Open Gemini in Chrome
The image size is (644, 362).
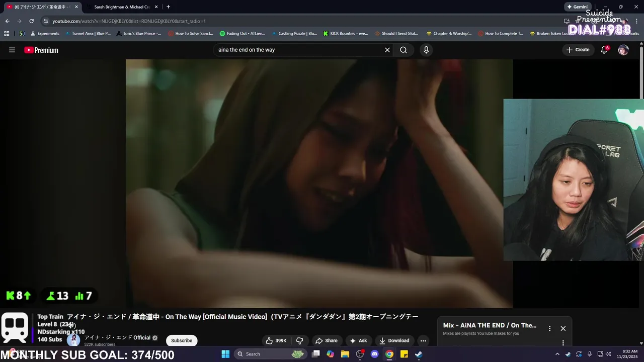click(x=577, y=7)
